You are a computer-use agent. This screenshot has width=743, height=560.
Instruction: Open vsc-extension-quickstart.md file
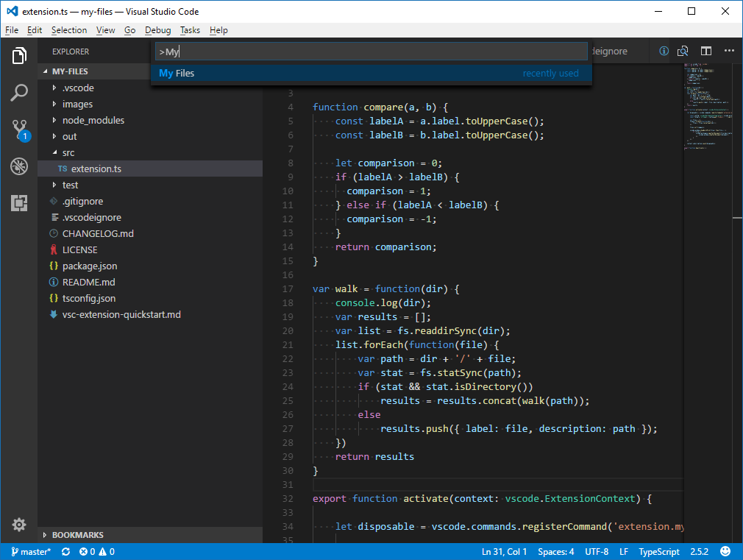150,314
